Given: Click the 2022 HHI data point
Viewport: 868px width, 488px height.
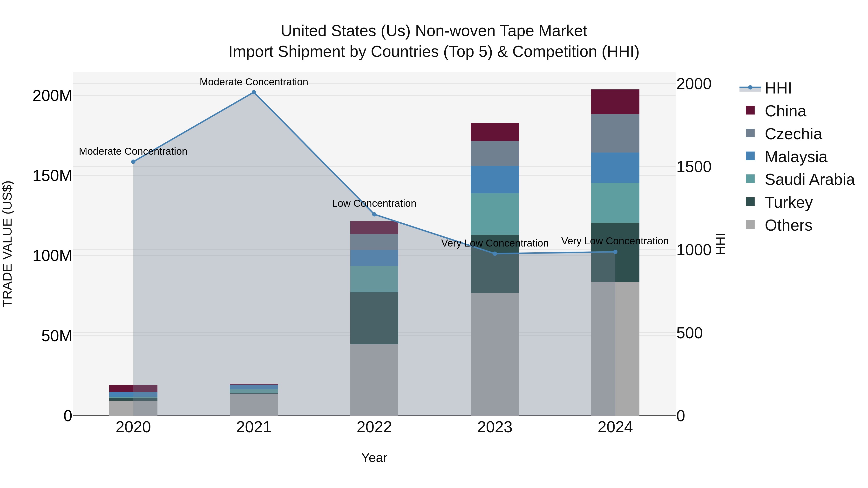Looking at the screenshot, I should pyautogui.click(x=374, y=214).
